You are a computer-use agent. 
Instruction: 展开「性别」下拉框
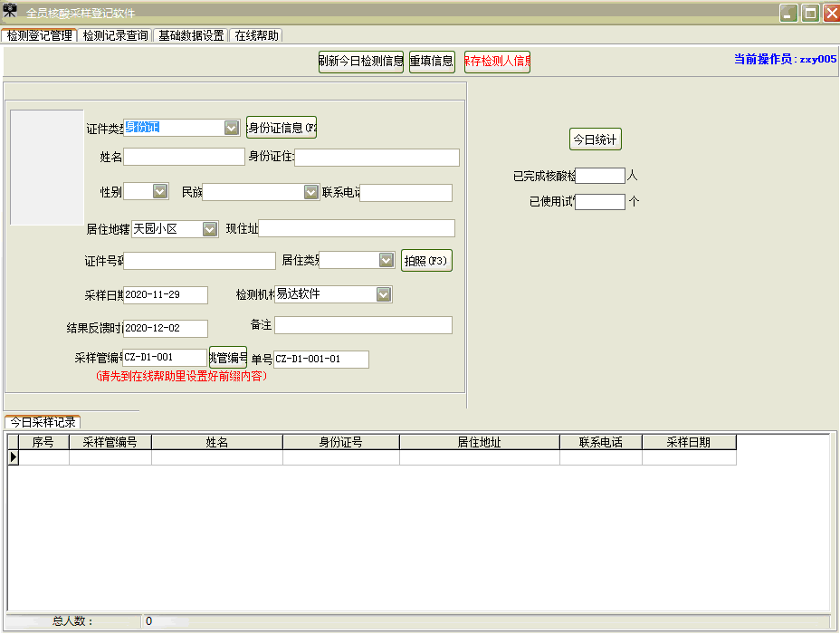(x=161, y=191)
